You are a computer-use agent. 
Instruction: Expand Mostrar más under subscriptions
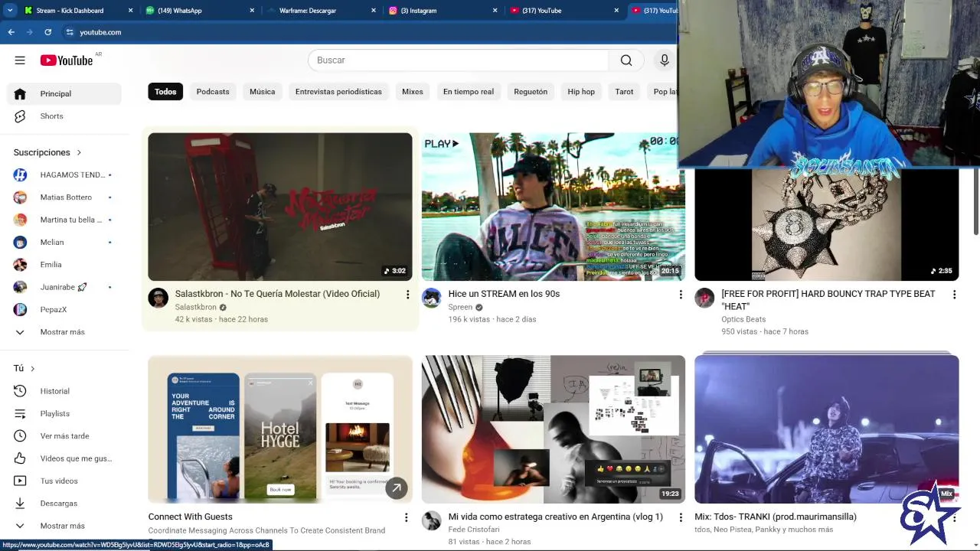64,332
